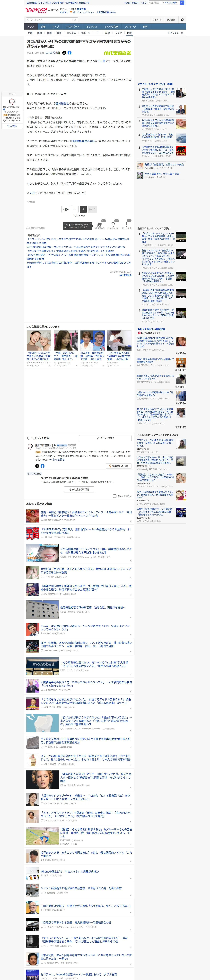Viewport: 210px width, 980px height.
Task: Toggle the コメント非表示 checkbox
Action: (x=115, y=496)
